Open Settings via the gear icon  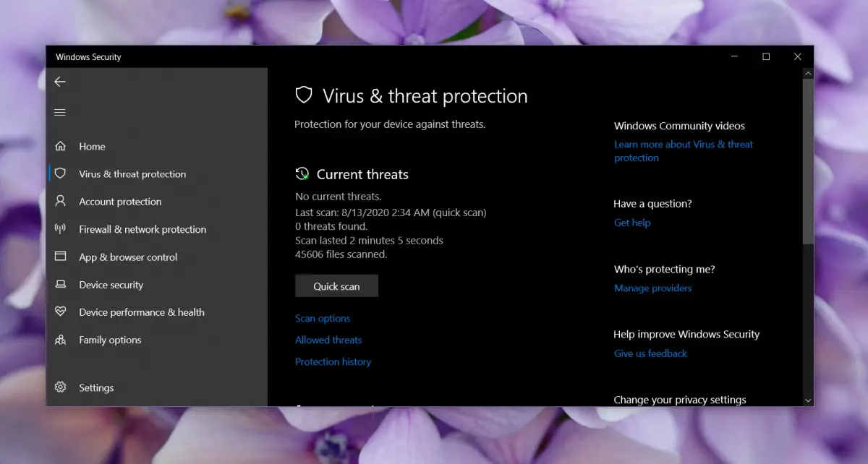pos(61,387)
